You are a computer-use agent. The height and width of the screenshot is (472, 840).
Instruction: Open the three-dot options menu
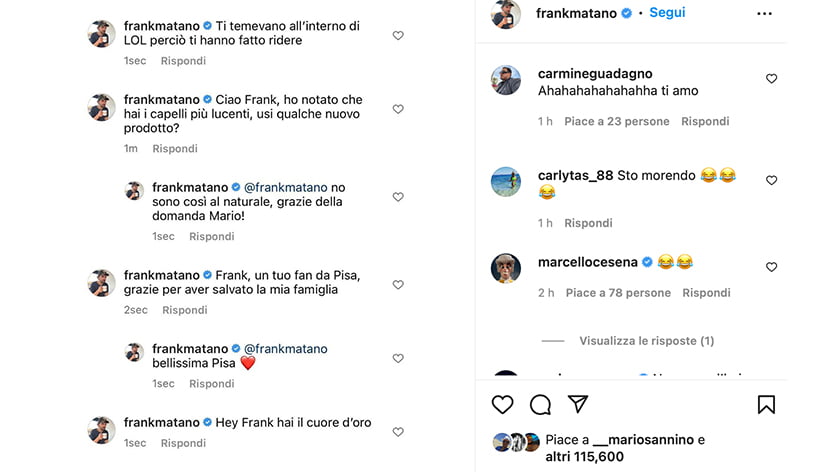764,14
